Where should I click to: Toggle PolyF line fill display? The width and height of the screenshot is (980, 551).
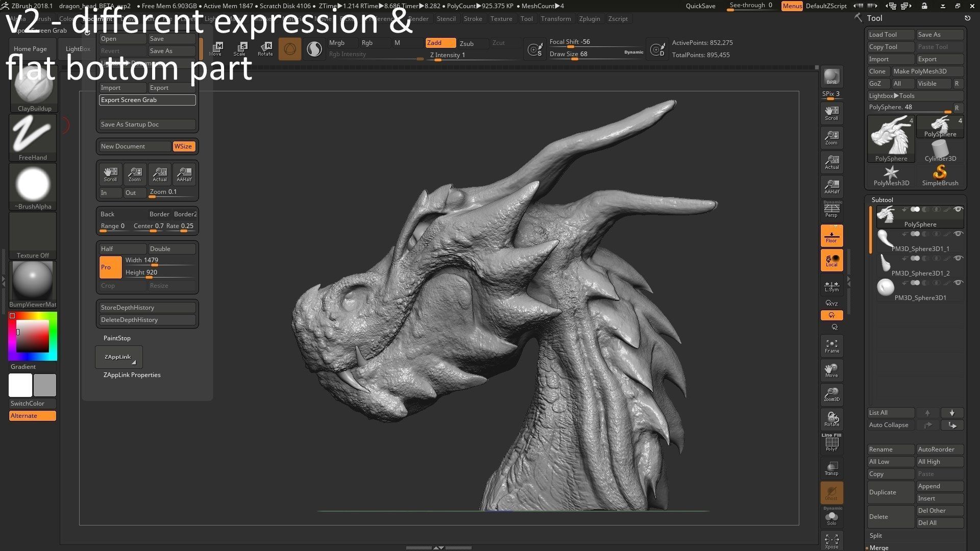tap(831, 443)
